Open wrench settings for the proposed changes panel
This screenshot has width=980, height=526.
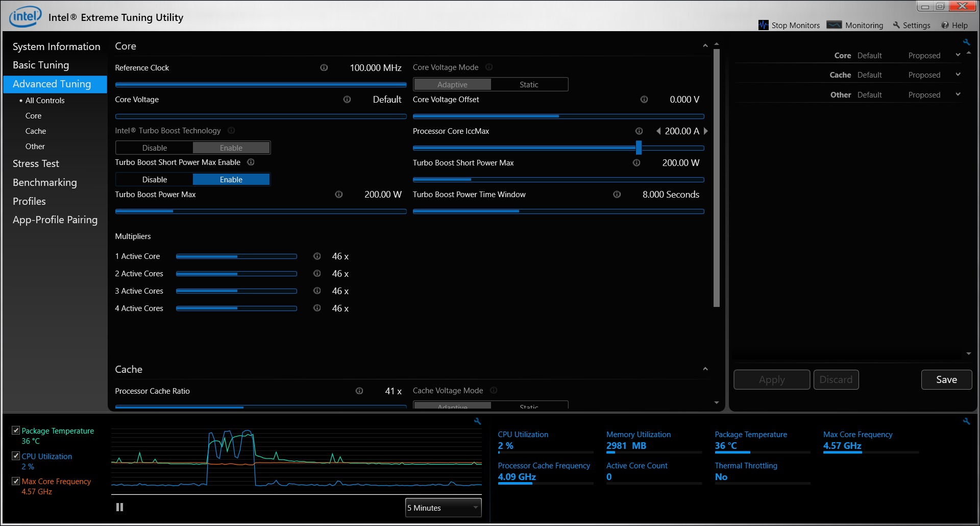pyautogui.click(x=966, y=42)
